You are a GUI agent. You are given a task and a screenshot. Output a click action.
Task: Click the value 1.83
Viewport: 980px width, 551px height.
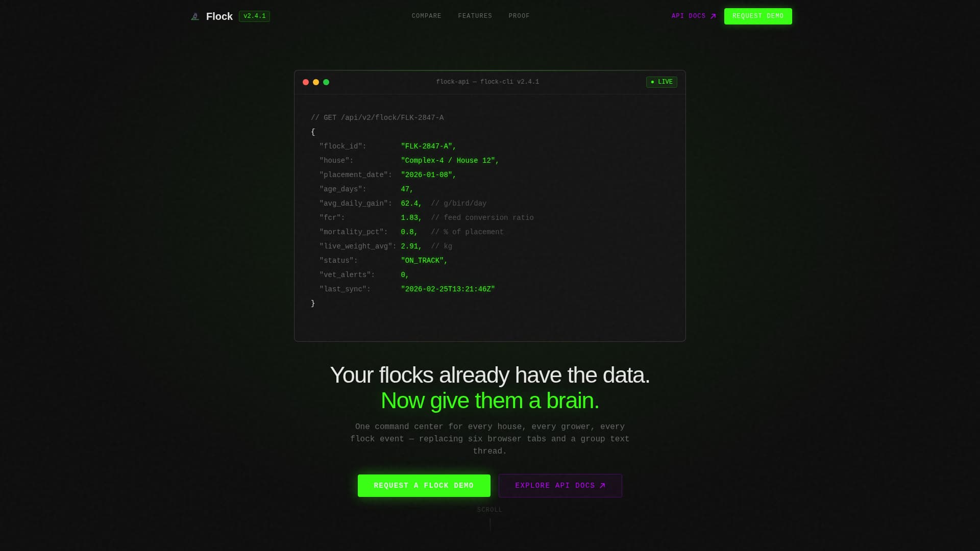click(411, 218)
